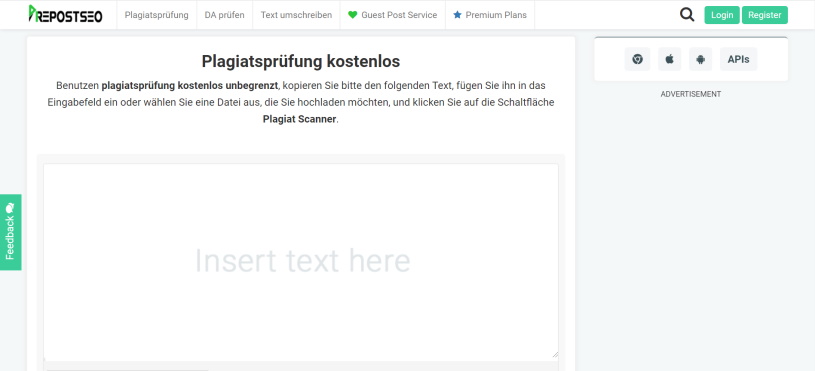The width and height of the screenshot is (815, 371).
Task: Open Guest Post Service menu item
Action: coord(393,15)
